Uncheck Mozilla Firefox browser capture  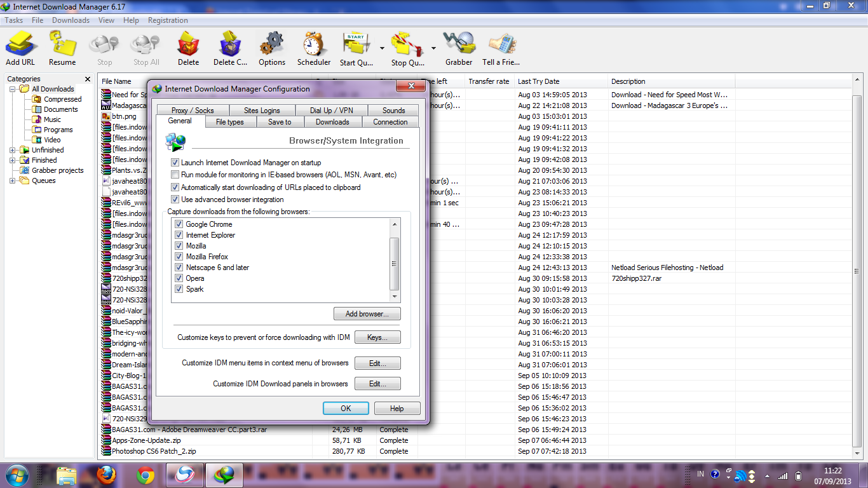179,257
